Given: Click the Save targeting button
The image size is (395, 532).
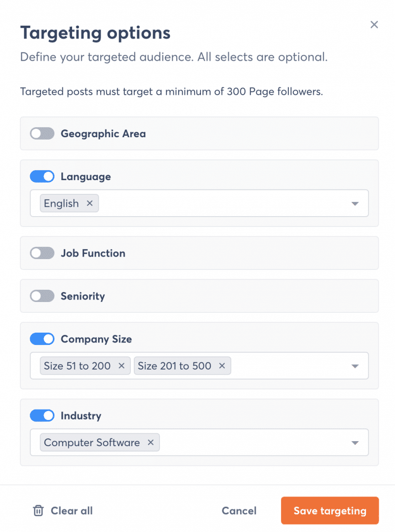Looking at the screenshot, I should click(330, 511).
